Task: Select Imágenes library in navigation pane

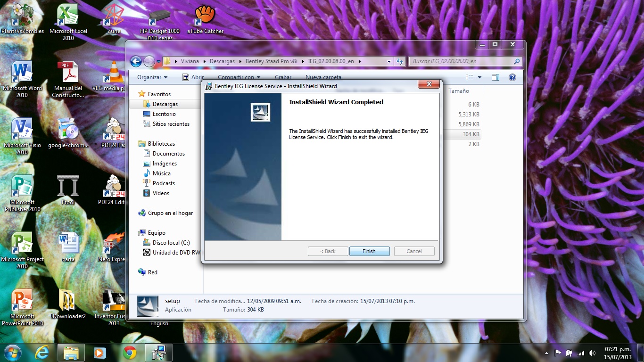Action: click(165, 164)
